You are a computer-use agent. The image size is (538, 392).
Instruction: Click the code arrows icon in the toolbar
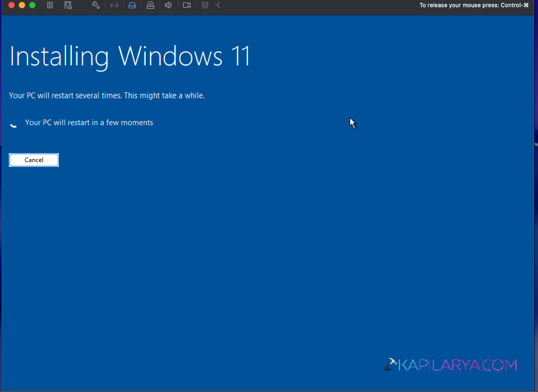[114, 5]
